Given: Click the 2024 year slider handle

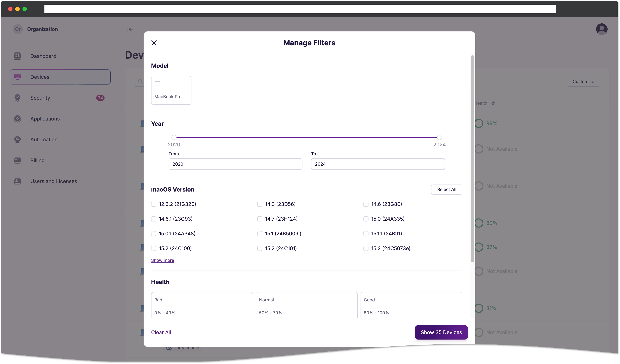Looking at the screenshot, I should [x=439, y=137].
